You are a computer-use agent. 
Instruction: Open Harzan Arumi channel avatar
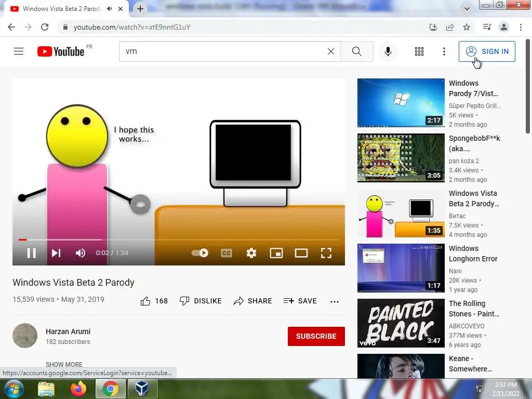[25, 336]
